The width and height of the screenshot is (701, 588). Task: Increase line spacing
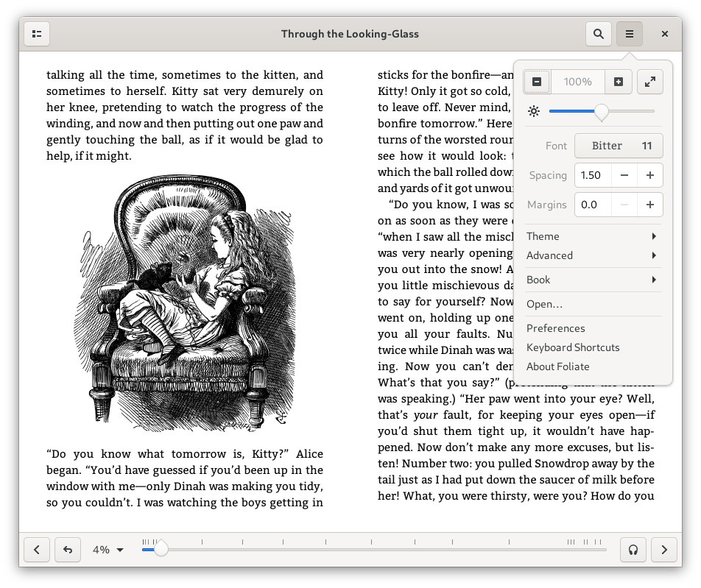(650, 175)
